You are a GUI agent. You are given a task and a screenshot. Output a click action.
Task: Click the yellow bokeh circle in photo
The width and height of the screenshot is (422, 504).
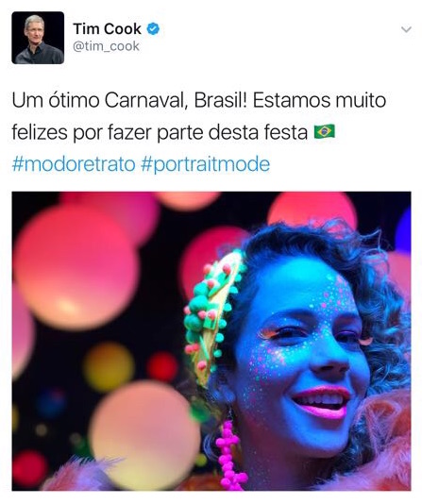[109, 367]
